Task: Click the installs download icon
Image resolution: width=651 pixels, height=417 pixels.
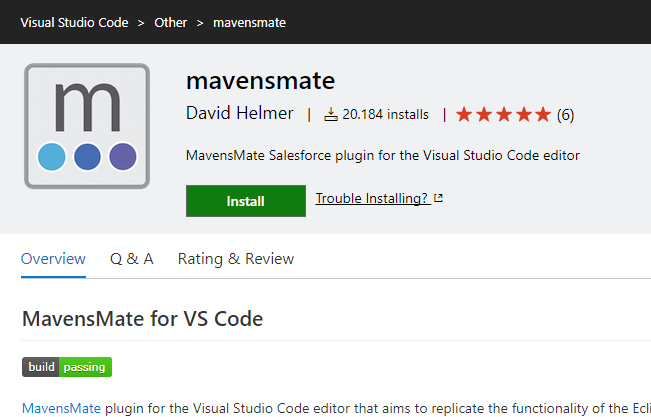Action: pyautogui.click(x=330, y=114)
